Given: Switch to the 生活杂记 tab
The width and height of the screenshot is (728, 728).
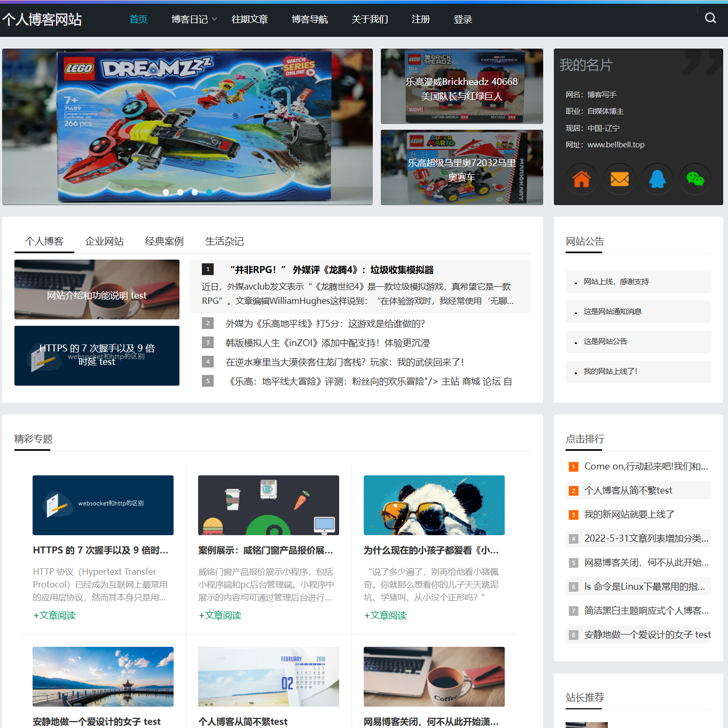Looking at the screenshot, I should coord(224,241).
